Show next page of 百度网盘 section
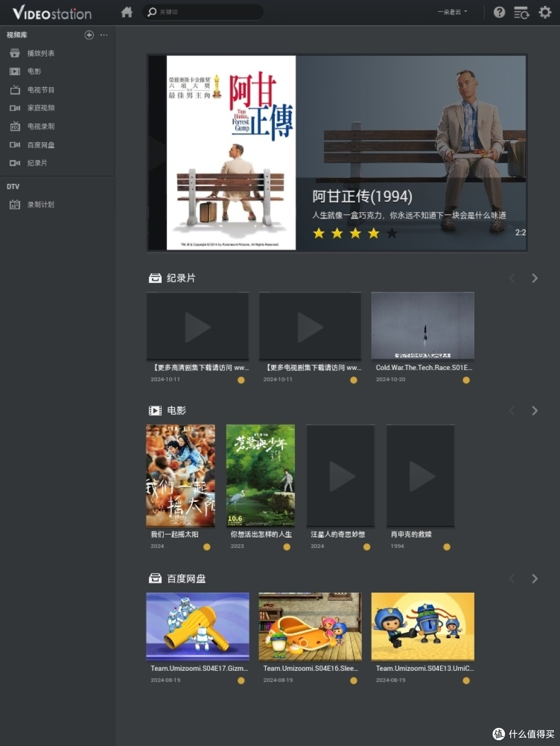560x746 pixels. coord(535,579)
